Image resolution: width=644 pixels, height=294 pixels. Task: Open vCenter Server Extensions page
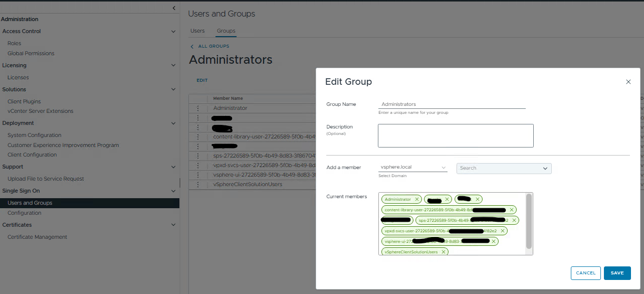point(40,111)
